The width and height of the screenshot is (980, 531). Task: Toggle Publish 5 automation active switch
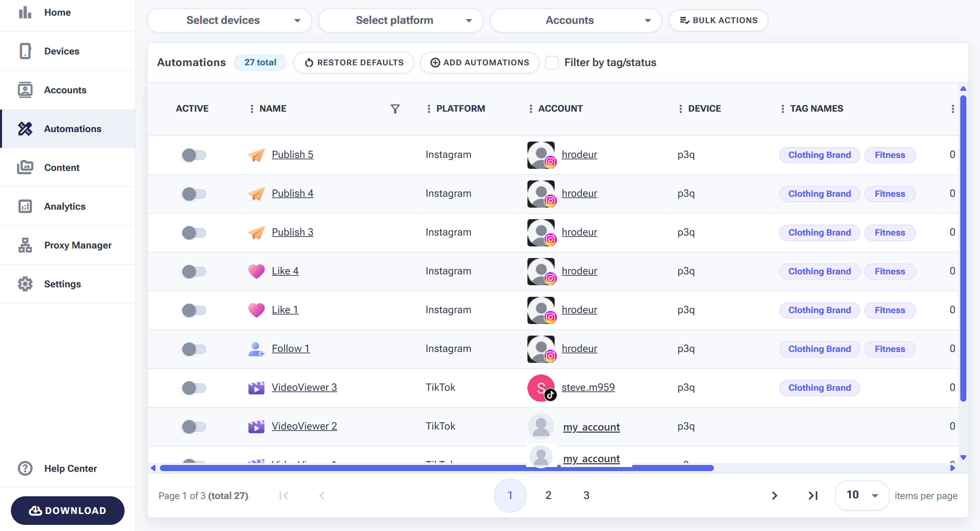pyautogui.click(x=194, y=155)
